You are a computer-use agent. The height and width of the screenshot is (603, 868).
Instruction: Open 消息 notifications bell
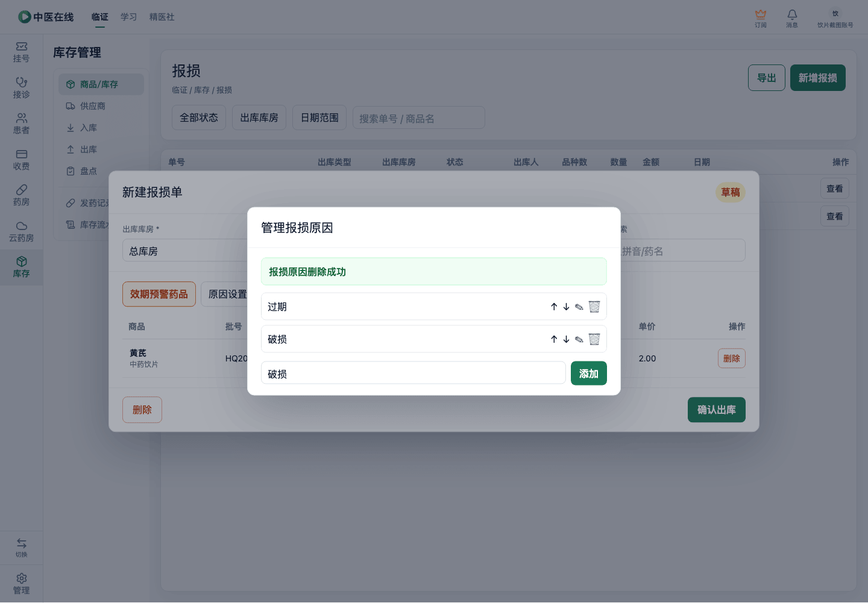pos(792,18)
